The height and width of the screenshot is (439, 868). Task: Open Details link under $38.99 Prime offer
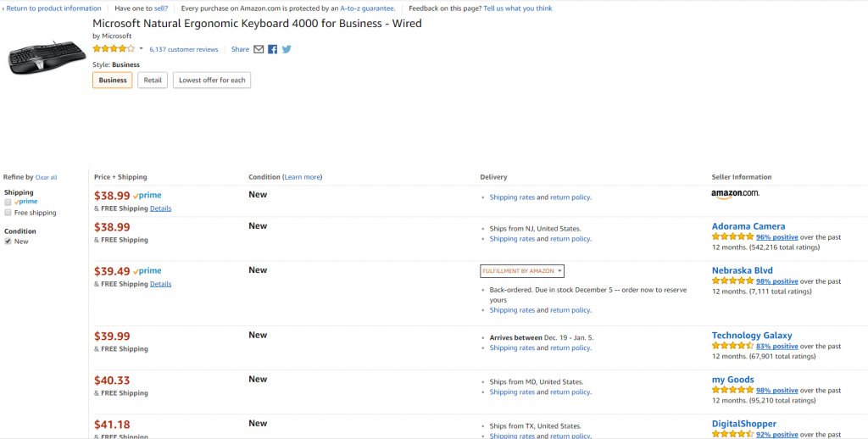click(160, 208)
